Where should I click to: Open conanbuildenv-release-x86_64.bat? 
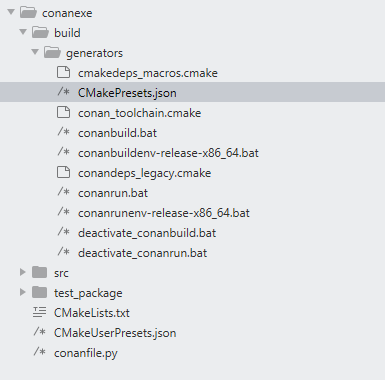(168, 153)
